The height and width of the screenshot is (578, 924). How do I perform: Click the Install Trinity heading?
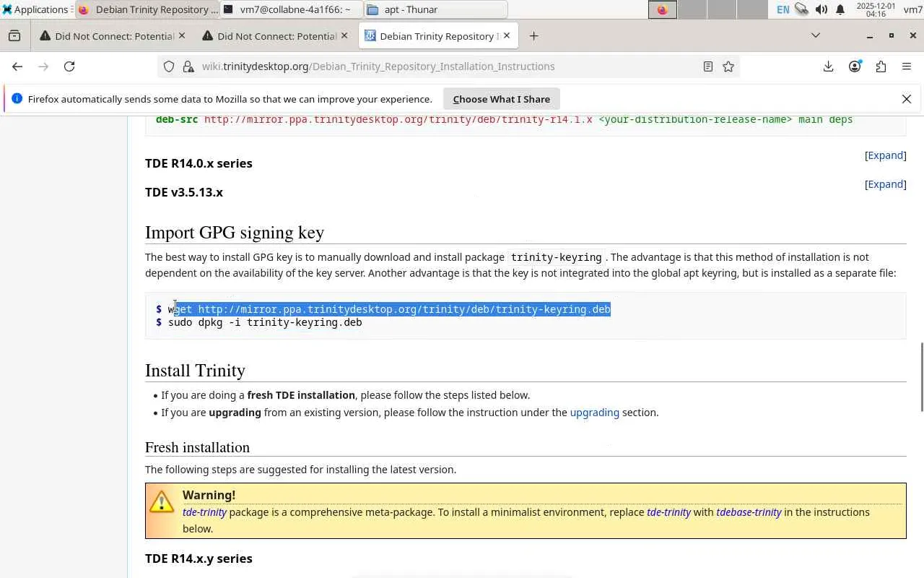195,371
